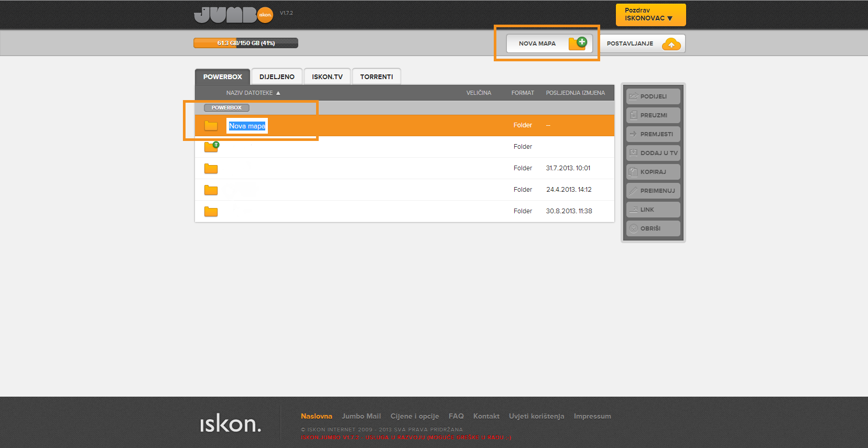Click the Premjesti move arrow icon
This screenshot has height=448, width=868.
[633, 134]
